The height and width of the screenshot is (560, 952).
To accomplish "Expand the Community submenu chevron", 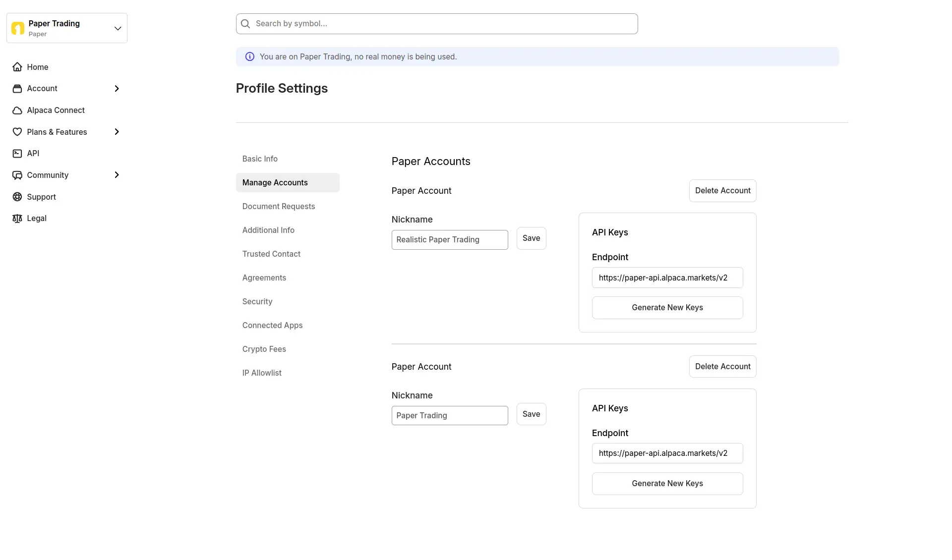I will pos(117,175).
